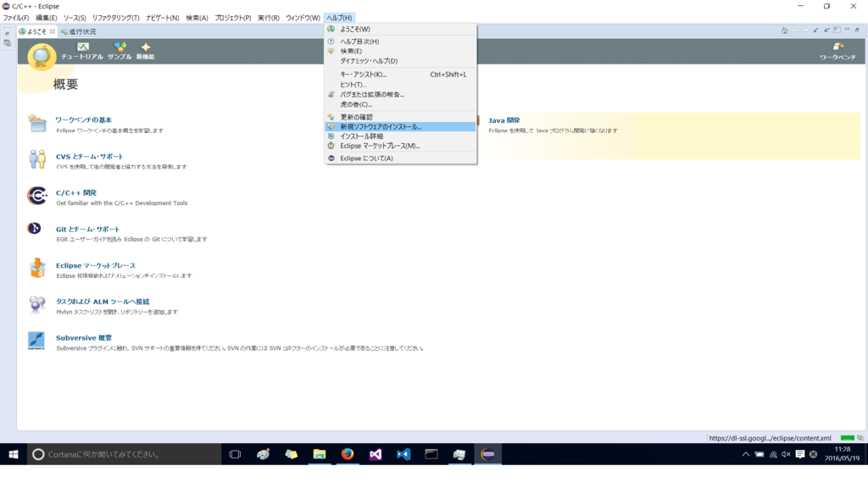Click the Subversive overview icon

pos(36,341)
